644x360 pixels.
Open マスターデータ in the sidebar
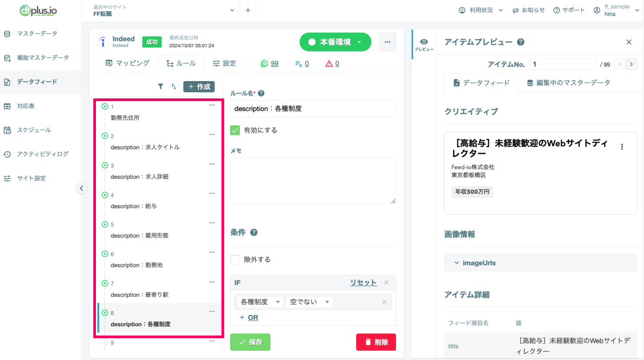37,34
